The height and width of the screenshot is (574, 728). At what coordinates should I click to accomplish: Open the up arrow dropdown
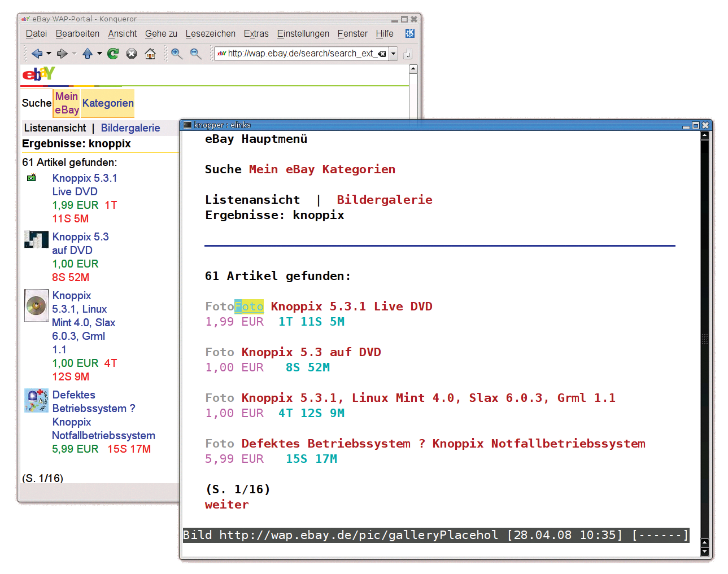tap(99, 54)
